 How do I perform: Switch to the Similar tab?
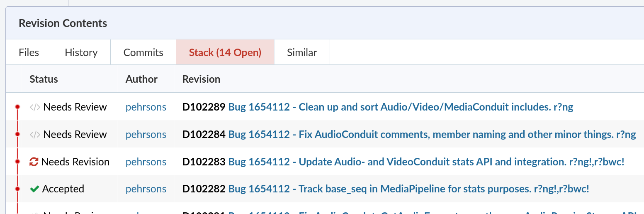(x=302, y=53)
